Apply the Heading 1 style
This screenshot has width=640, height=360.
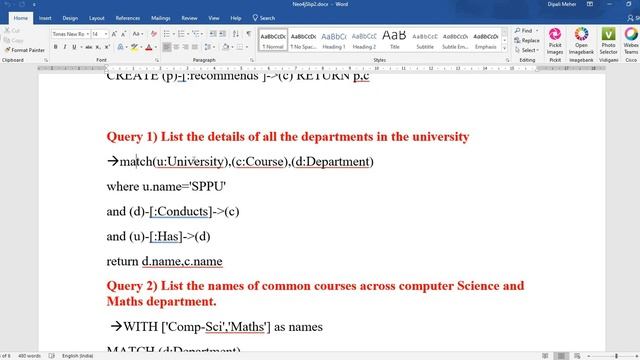click(334, 40)
